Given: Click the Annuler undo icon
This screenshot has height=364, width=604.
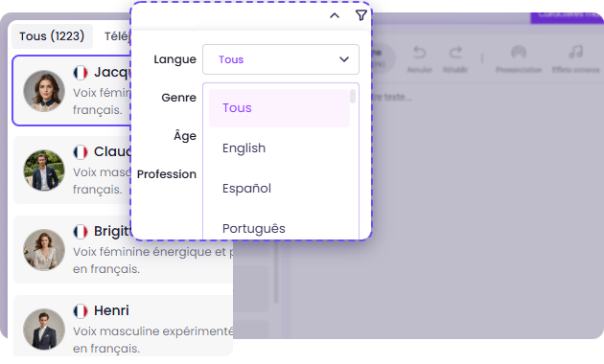Looking at the screenshot, I should click(x=420, y=53).
